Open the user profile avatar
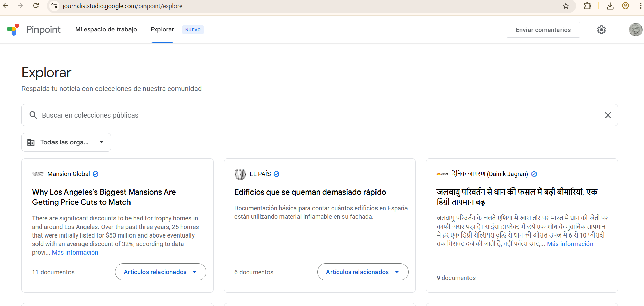This screenshot has height=306, width=644. tap(635, 30)
